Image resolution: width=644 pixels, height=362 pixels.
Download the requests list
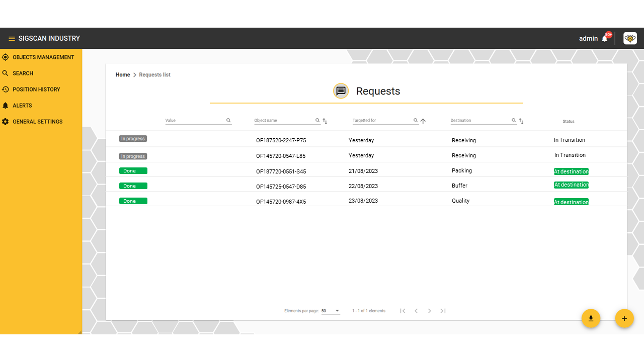(591, 318)
